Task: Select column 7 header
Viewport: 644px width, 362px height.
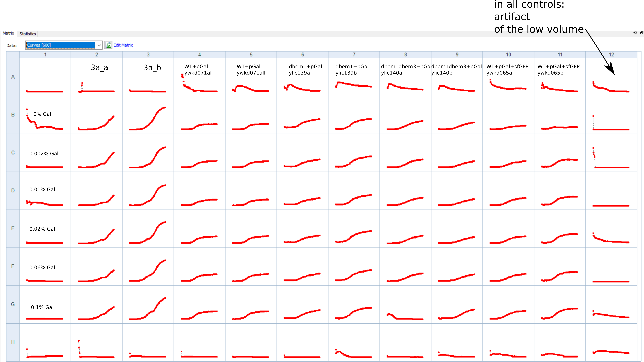Action: [x=354, y=54]
